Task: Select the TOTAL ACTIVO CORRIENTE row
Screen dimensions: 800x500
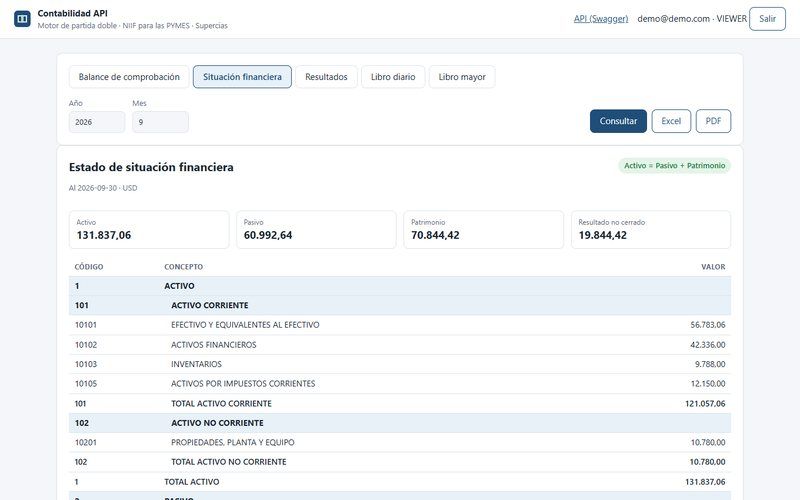Action: [400, 404]
